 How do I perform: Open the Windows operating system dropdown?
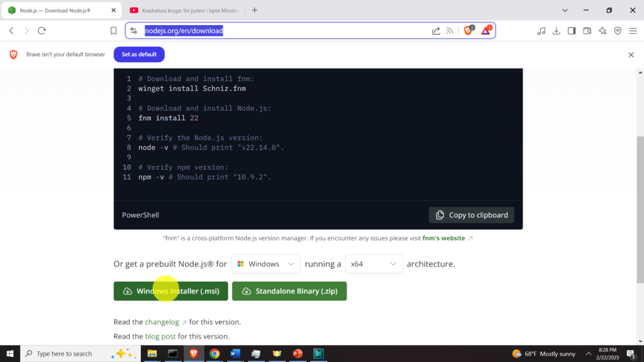coord(265,264)
